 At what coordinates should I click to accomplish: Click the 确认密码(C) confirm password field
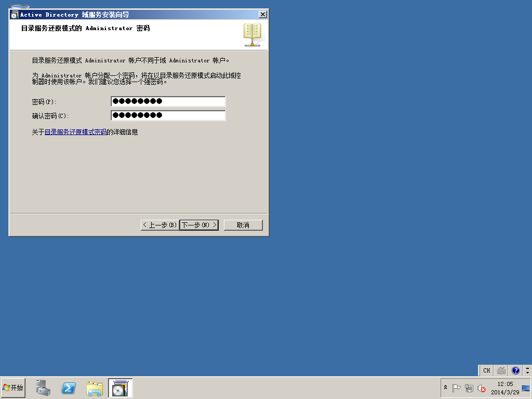tap(168, 115)
